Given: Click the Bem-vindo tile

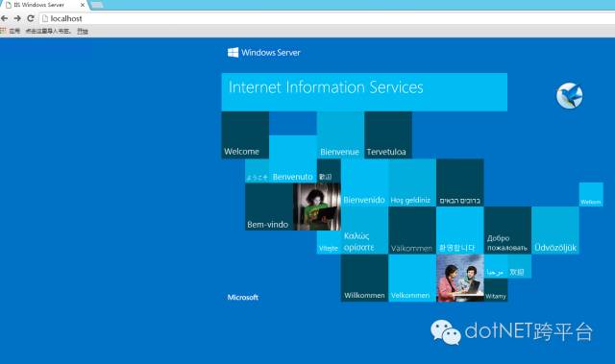Looking at the screenshot, I should click(269, 206).
